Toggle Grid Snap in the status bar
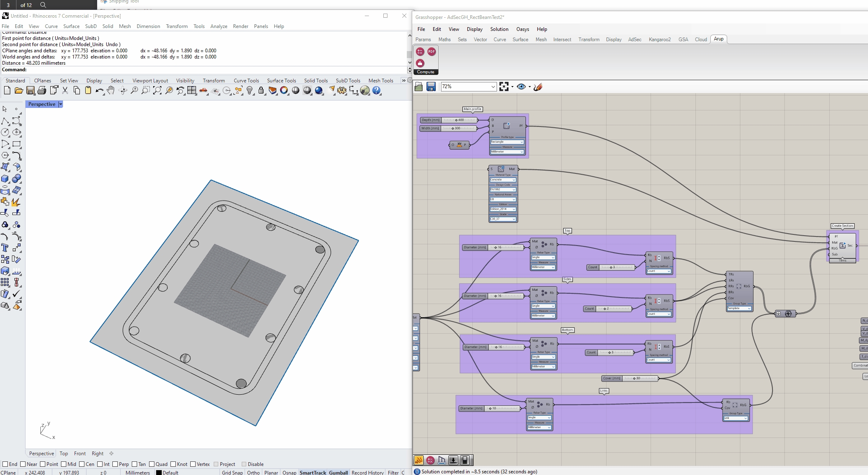 [232, 473]
